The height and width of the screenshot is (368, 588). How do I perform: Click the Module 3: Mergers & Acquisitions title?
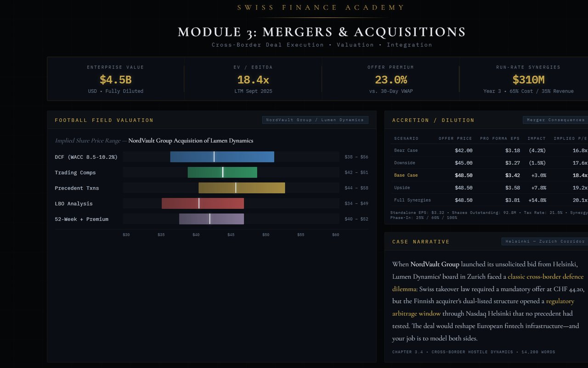pos(322,32)
